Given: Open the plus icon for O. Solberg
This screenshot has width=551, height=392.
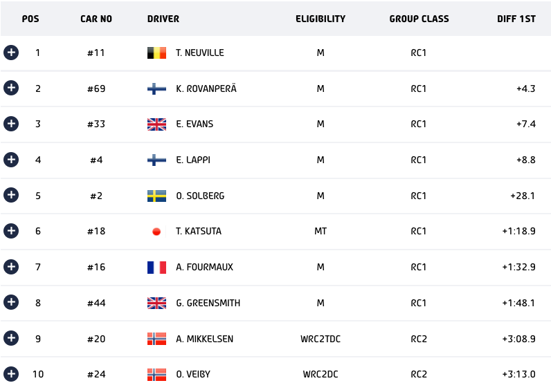Looking at the screenshot, I should 11,195.
